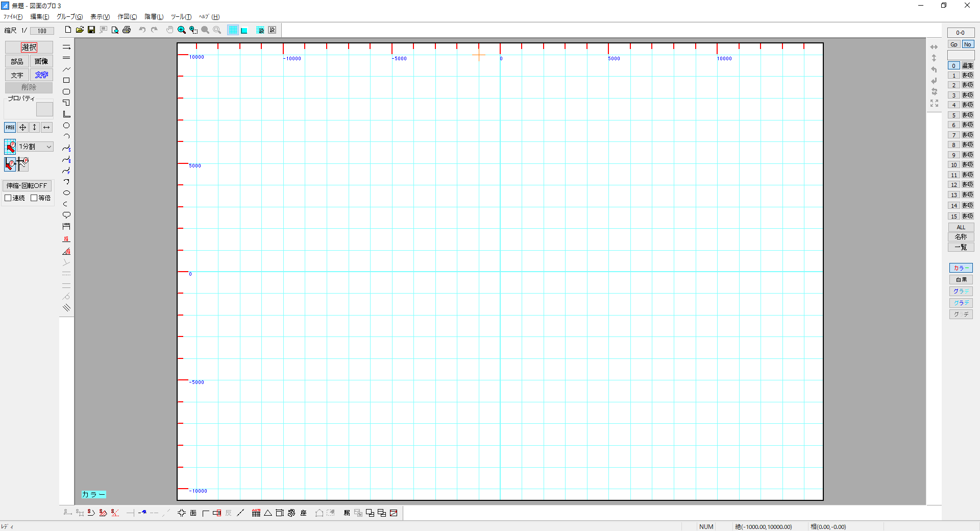Choose the circle drawing tool

(x=66, y=126)
